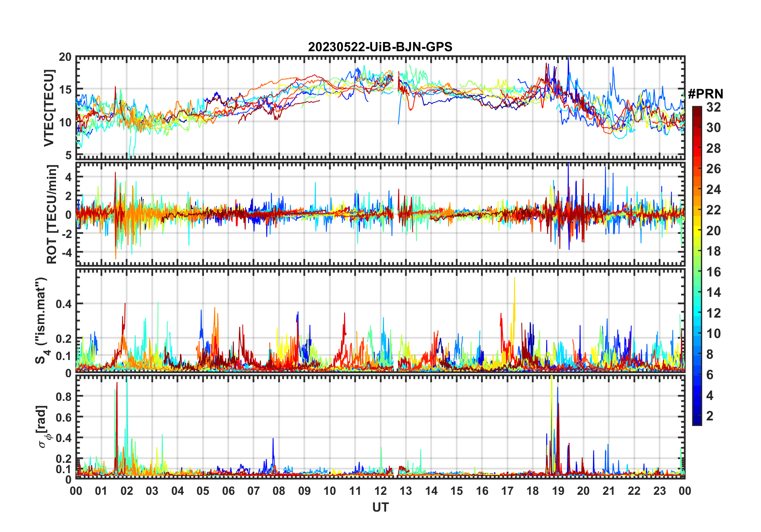Click the ROT axis tick label -4
The image size is (761, 532).
[x=66, y=252]
